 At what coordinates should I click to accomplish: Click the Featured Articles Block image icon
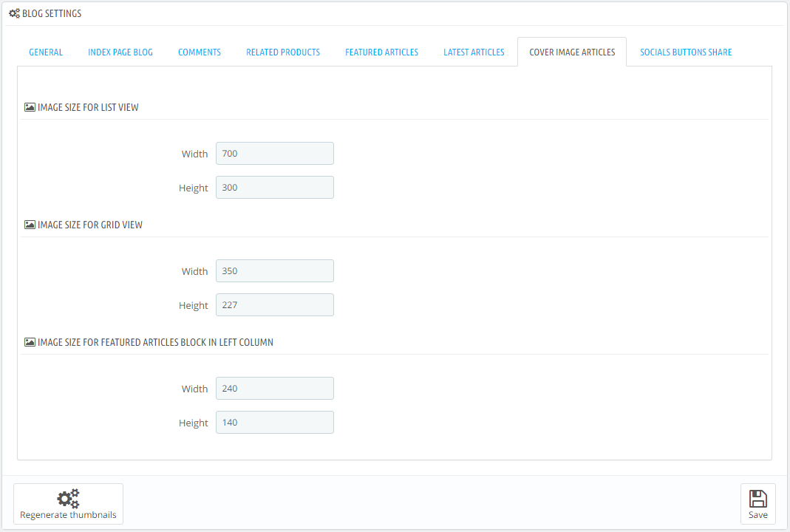(30, 342)
